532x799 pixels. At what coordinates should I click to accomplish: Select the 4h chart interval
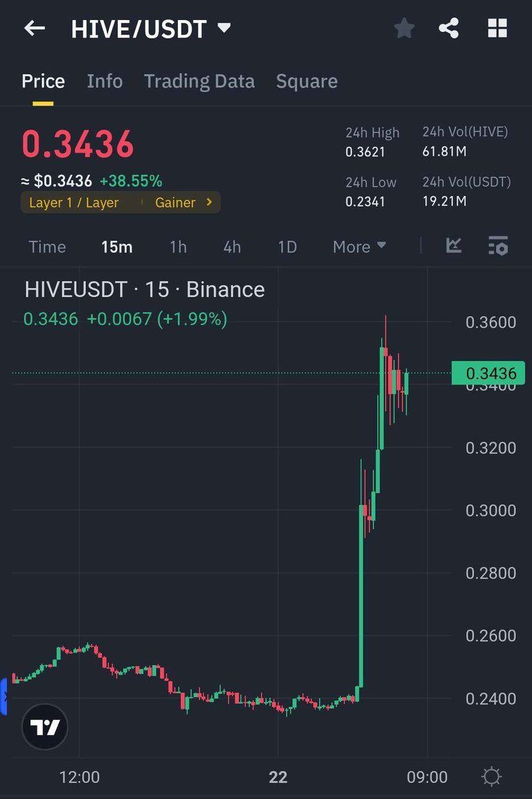pyautogui.click(x=232, y=247)
